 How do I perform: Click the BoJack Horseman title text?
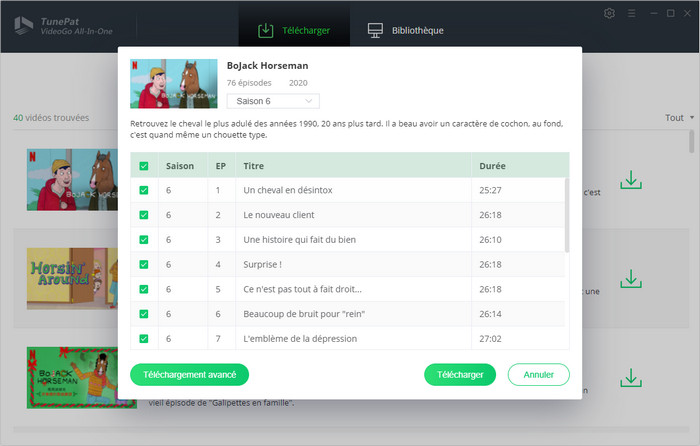(x=267, y=66)
